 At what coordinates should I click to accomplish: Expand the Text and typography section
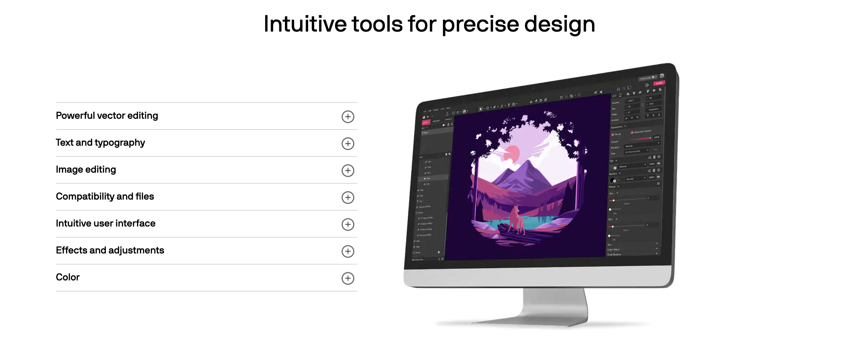pos(348,143)
